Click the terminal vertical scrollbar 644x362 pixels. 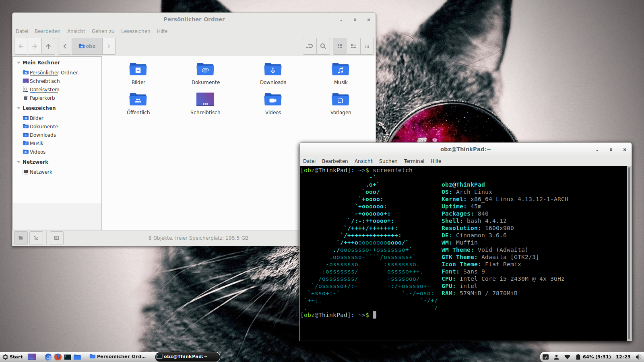[629, 253]
